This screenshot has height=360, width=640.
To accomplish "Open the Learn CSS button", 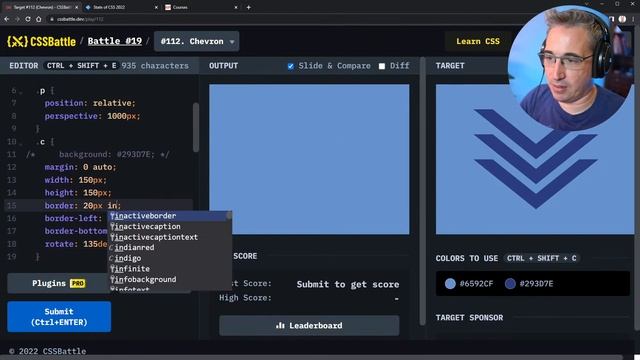I will [x=478, y=41].
